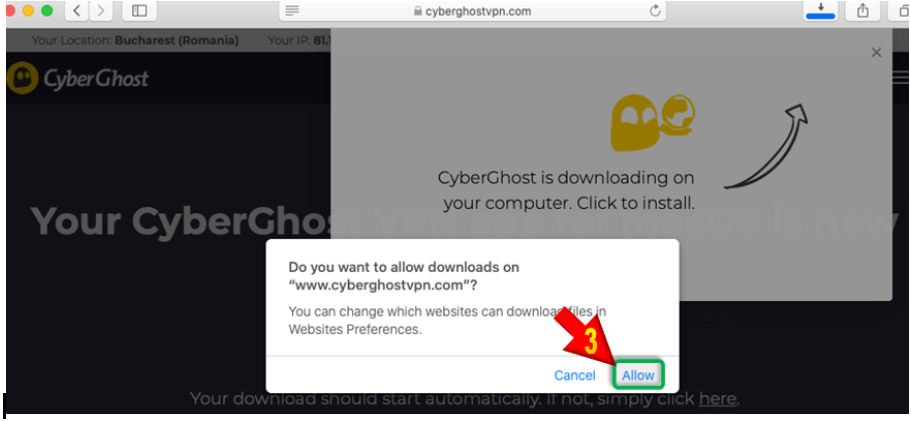Close the CyberGhost downloading popup
Image resolution: width=911 pixels, height=421 pixels.
876,53
